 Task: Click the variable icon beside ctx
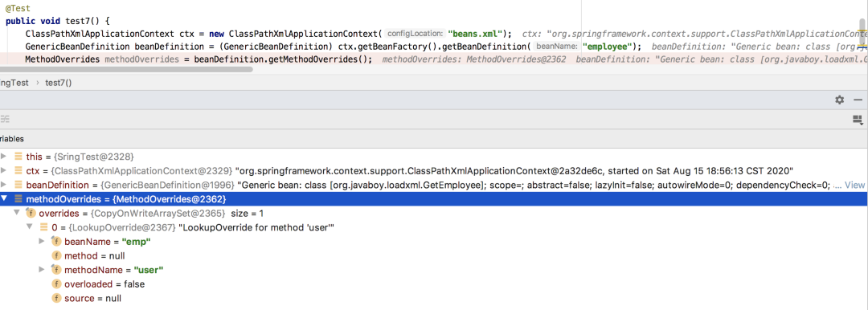click(x=18, y=170)
